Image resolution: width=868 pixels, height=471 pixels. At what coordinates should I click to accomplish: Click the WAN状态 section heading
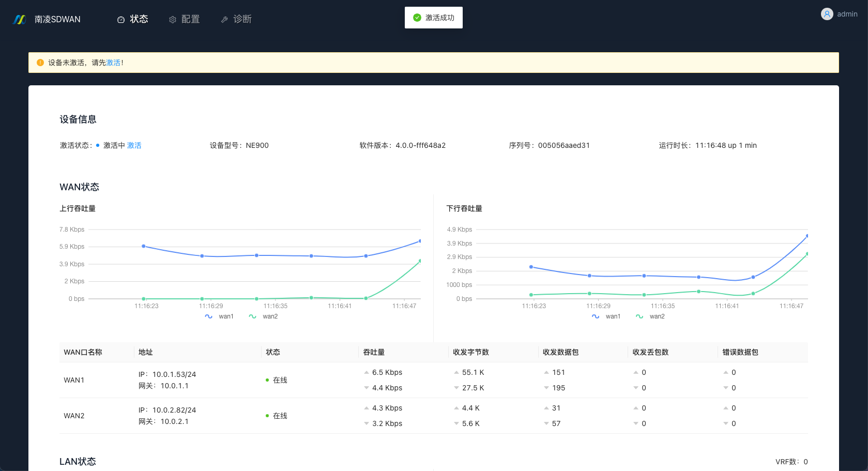pyautogui.click(x=79, y=187)
